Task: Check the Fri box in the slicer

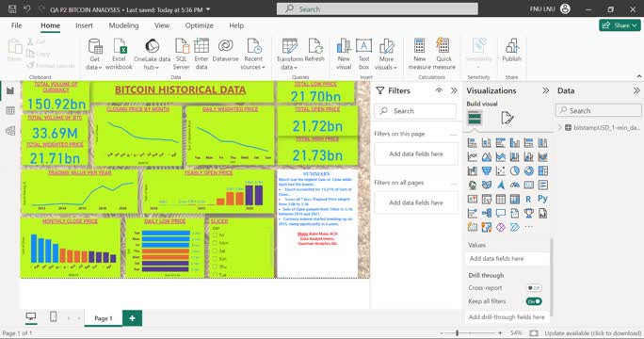Action: (215, 235)
